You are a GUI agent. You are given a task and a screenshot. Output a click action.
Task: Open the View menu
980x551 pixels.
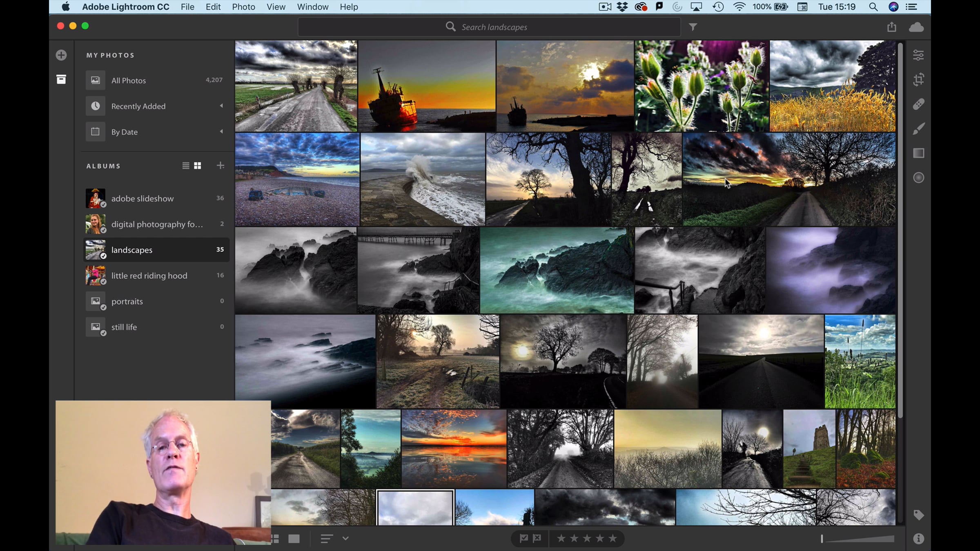click(276, 7)
